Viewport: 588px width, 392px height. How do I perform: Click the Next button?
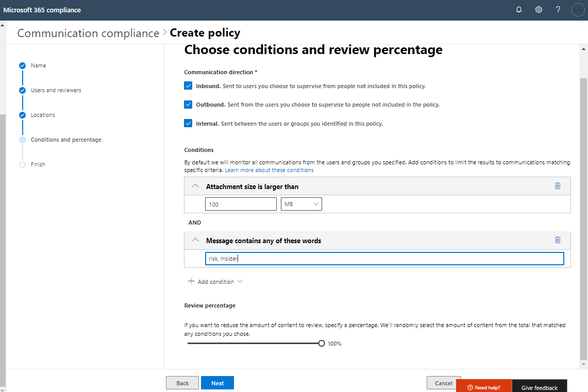(217, 383)
